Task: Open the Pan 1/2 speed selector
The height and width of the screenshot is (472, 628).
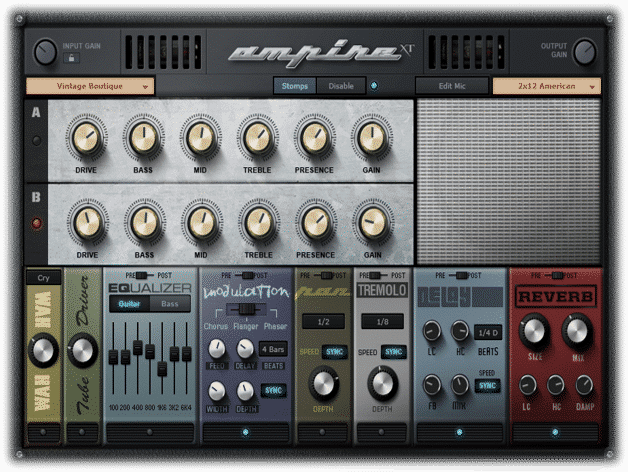Action: (x=323, y=322)
